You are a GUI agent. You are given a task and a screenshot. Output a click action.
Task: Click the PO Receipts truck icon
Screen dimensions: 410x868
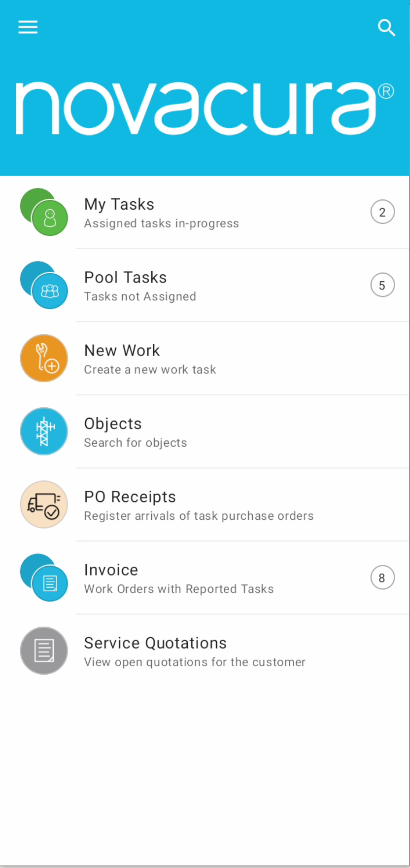point(44,504)
